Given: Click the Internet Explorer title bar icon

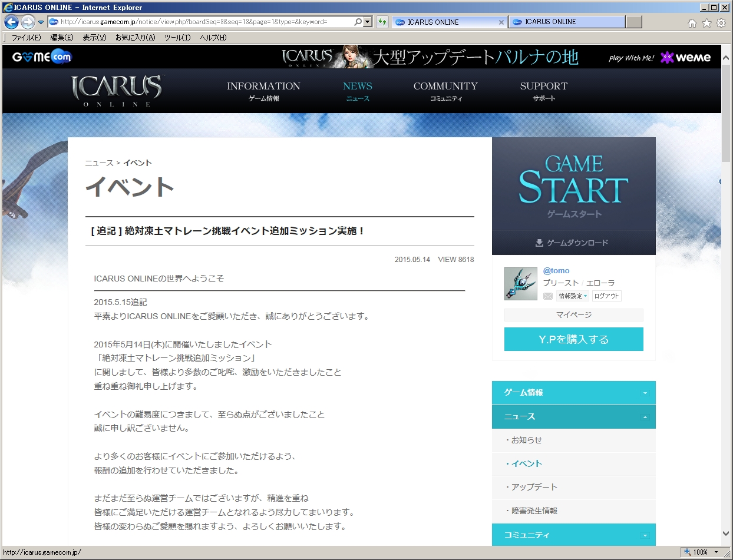Looking at the screenshot, I should (8, 8).
